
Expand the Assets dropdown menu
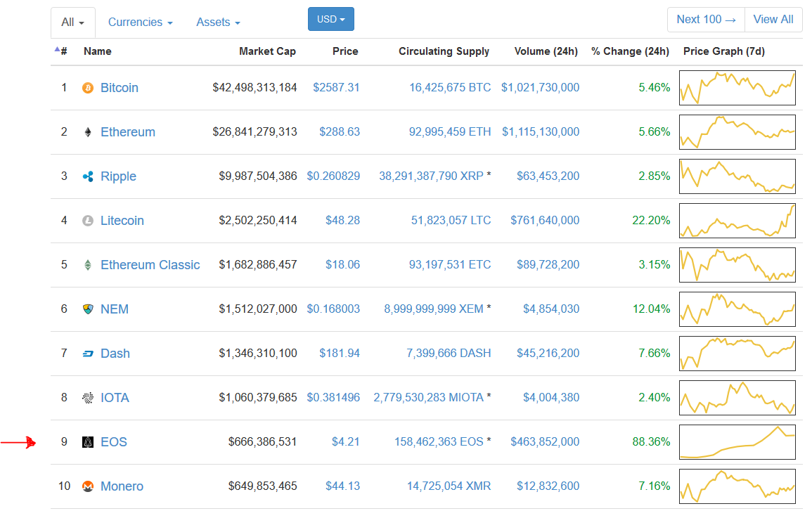click(x=218, y=22)
